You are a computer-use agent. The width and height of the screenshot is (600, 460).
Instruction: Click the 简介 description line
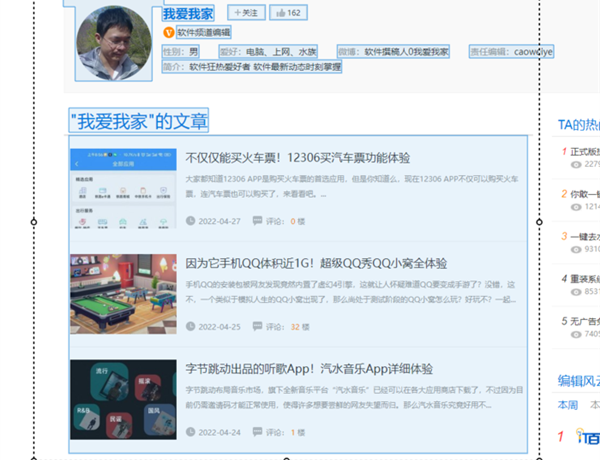(252, 67)
